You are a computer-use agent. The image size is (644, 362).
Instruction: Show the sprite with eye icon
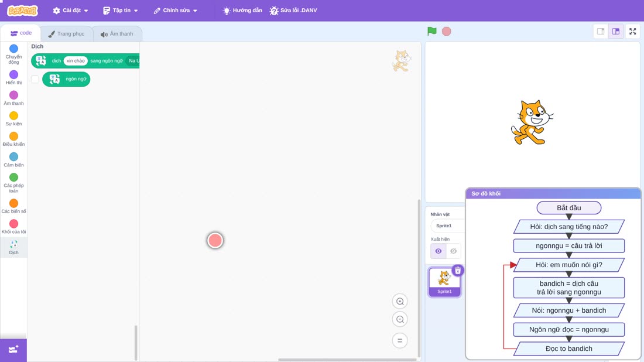coord(439,251)
